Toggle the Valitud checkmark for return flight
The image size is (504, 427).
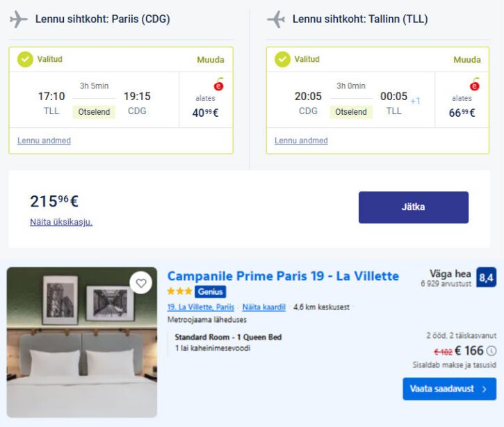(282, 59)
